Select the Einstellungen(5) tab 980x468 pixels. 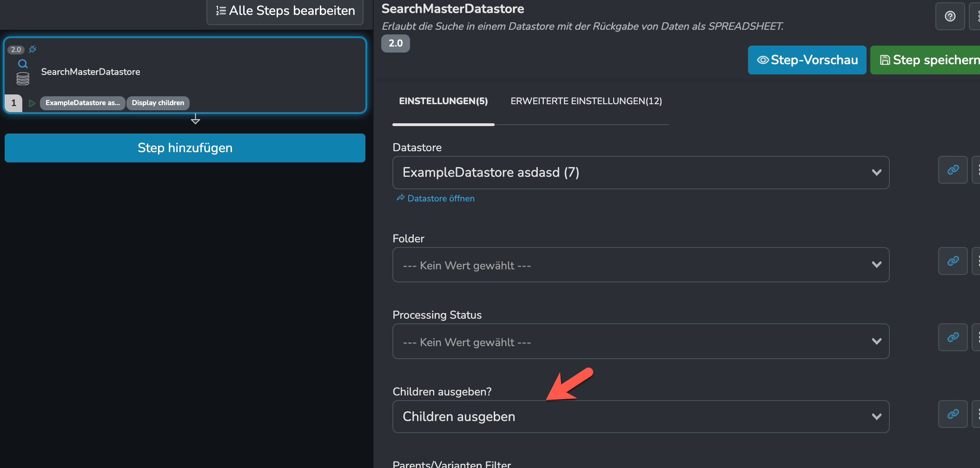[444, 101]
